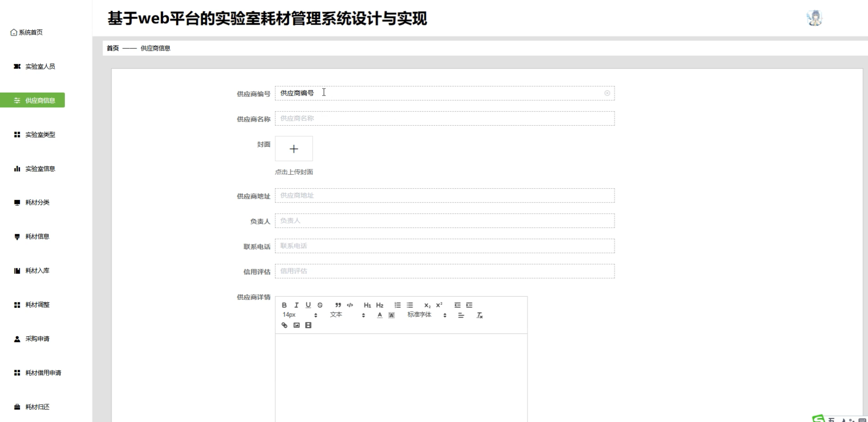Apply italic formatting in the editor
The height and width of the screenshot is (422, 868).
[x=296, y=306]
